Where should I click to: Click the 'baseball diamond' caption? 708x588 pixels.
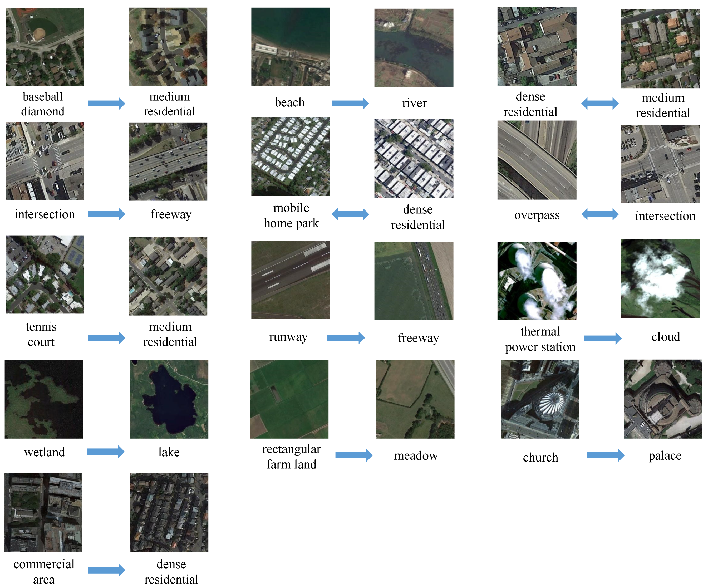point(43,104)
